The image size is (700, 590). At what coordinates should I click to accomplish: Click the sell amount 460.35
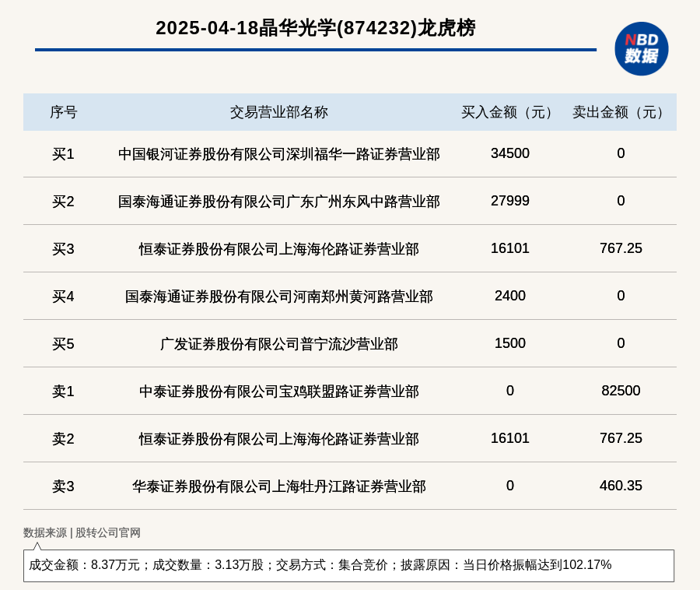[621, 485]
